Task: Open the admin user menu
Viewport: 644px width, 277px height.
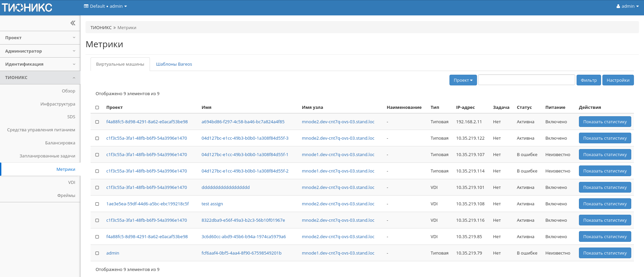Action: click(x=627, y=6)
